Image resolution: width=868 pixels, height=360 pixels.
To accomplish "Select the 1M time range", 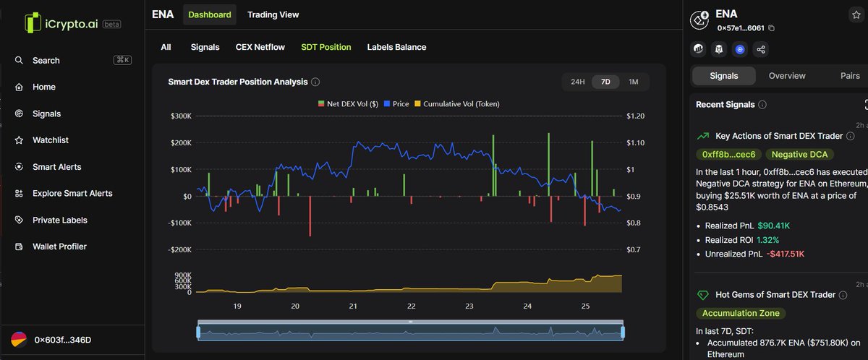I will click(633, 82).
